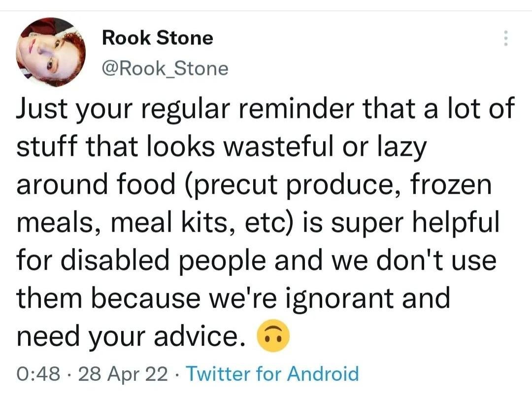The image size is (532, 396).
Task: Click the first line starting "Just your regular reminder"
Action: point(266,109)
